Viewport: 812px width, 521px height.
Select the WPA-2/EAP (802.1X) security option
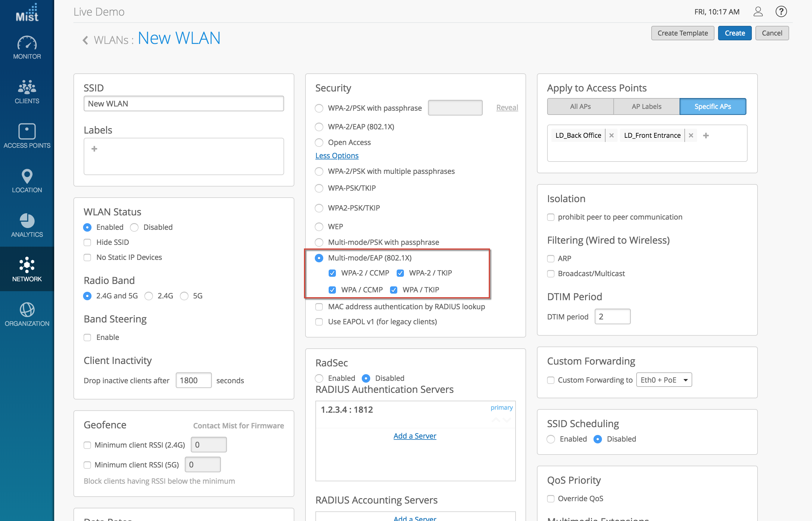pyautogui.click(x=319, y=127)
